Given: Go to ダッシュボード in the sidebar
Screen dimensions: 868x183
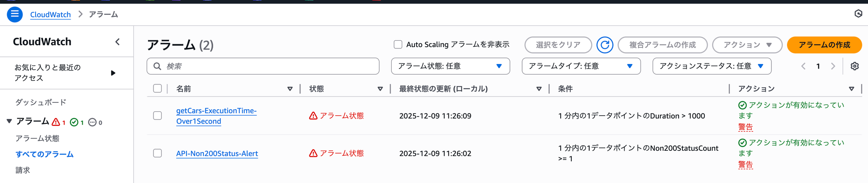Looking at the screenshot, I should 41,102.
